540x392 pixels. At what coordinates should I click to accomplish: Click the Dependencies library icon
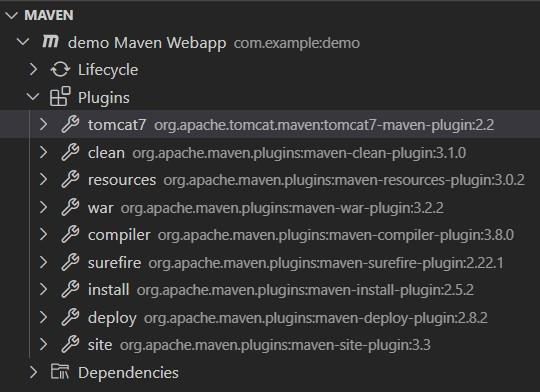pyautogui.click(x=60, y=372)
